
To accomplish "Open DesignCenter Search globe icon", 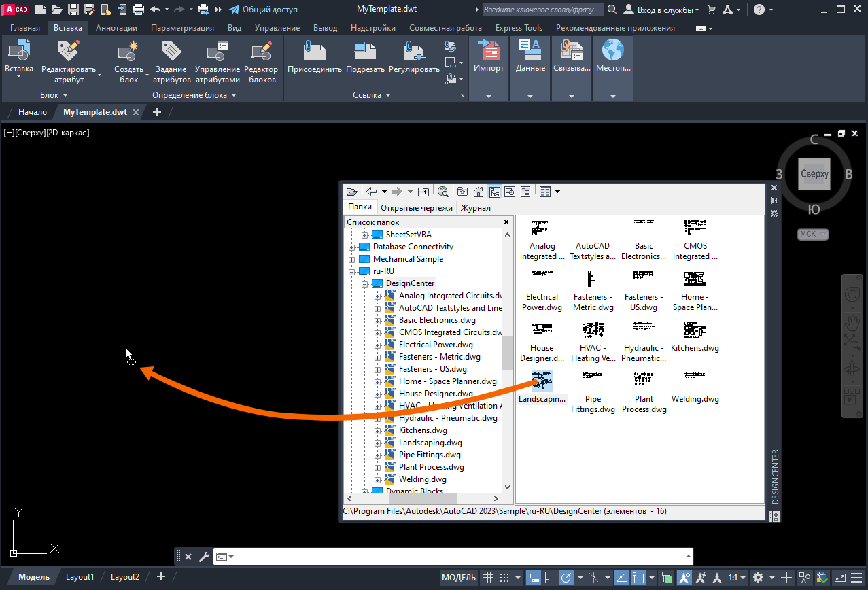I will point(443,192).
